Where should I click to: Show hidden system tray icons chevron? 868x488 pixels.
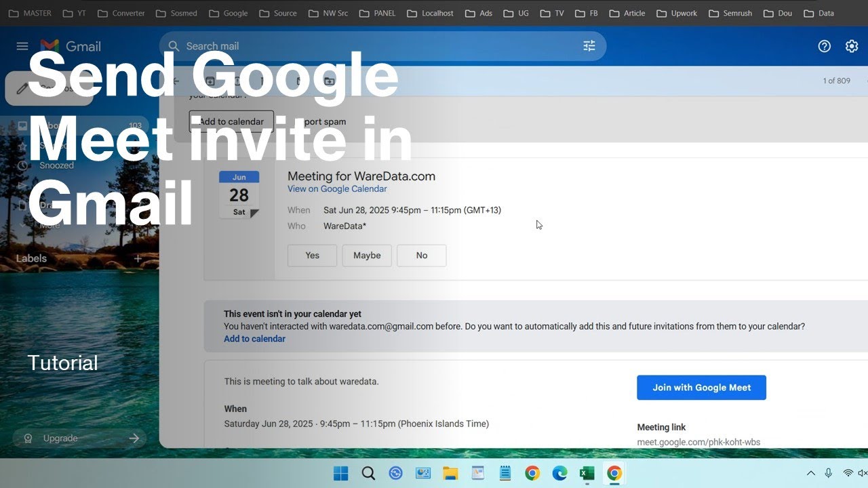pos(810,473)
